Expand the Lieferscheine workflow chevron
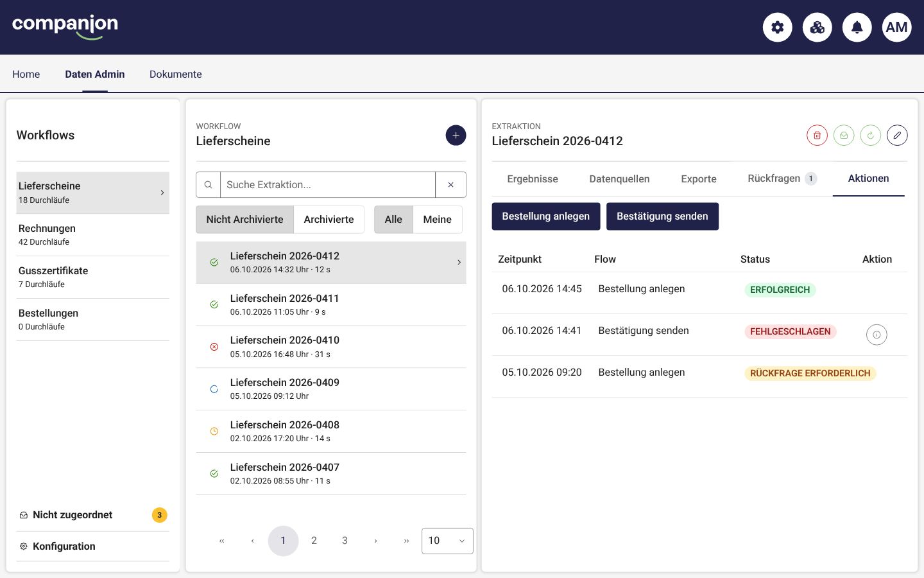Viewport: 924px width, 578px height. (162, 193)
